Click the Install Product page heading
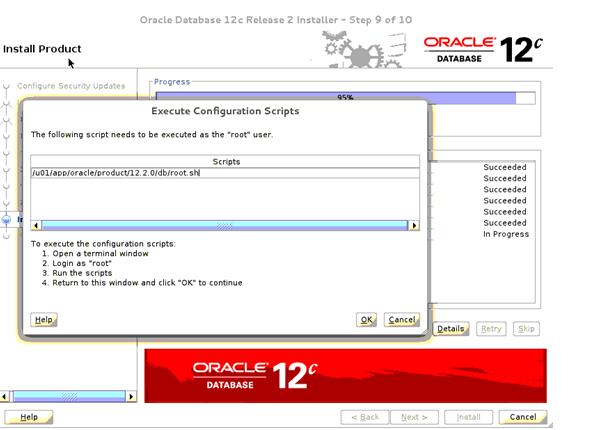This screenshot has height=430, width=609. click(x=42, y=49)
